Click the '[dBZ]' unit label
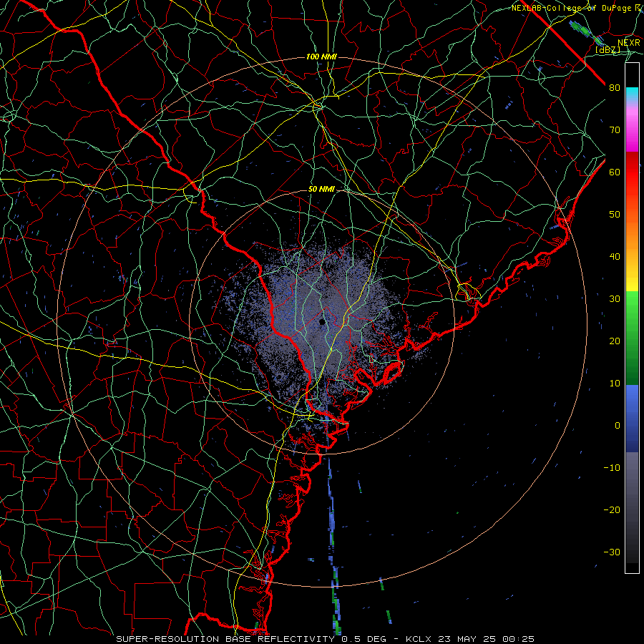The image size is (644, 644). point(608,49)
